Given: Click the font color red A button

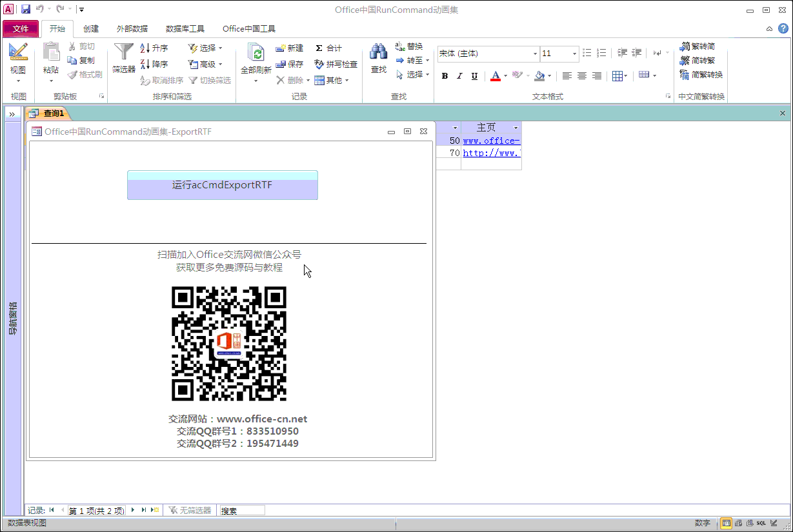Looking at the screenshot, I should tap(495, 76).
